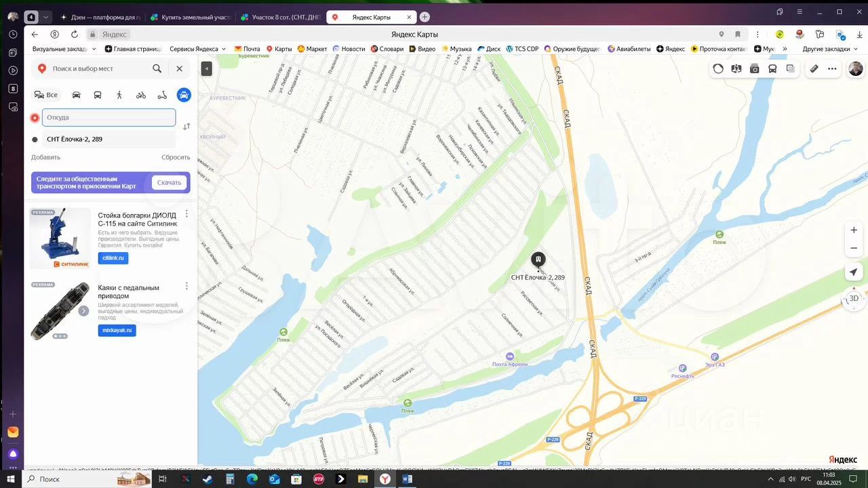Open the browser hamburger menu
The width and height of the screenshot is (868, 488).
(800, 12)
